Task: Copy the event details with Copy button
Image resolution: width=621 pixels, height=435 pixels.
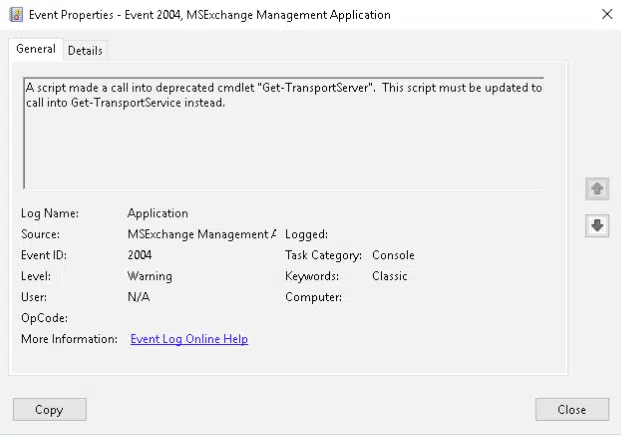Action: point(50,409)
